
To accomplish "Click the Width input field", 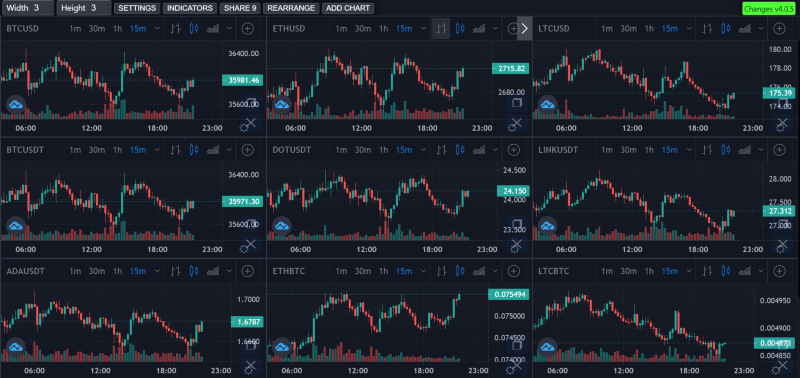I will pos(27,8).
